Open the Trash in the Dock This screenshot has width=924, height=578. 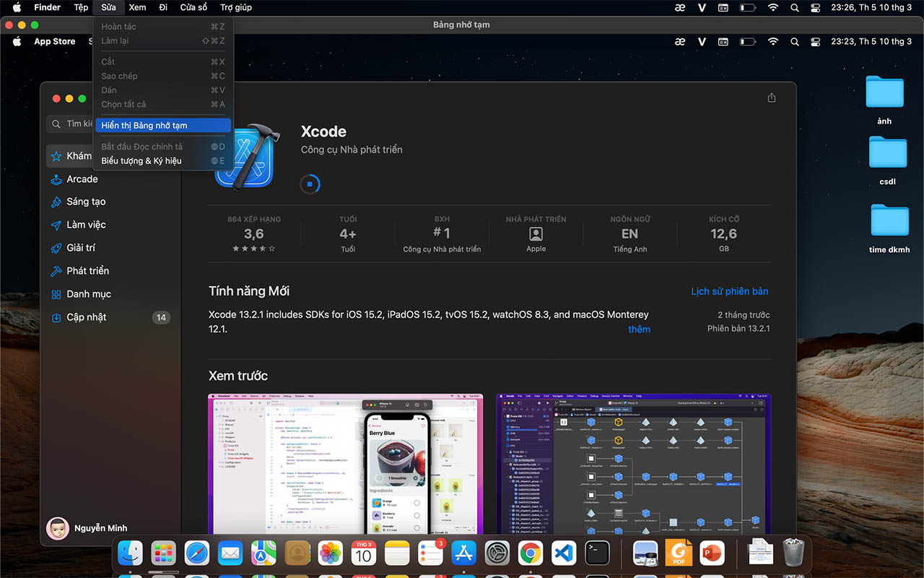click(x=794, y=553)
